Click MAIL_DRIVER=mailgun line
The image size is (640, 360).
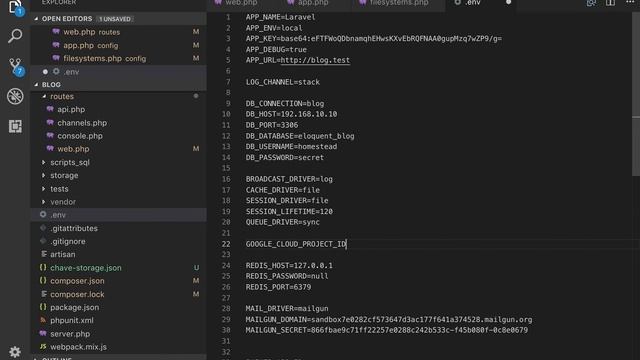(x=287, y=309)
